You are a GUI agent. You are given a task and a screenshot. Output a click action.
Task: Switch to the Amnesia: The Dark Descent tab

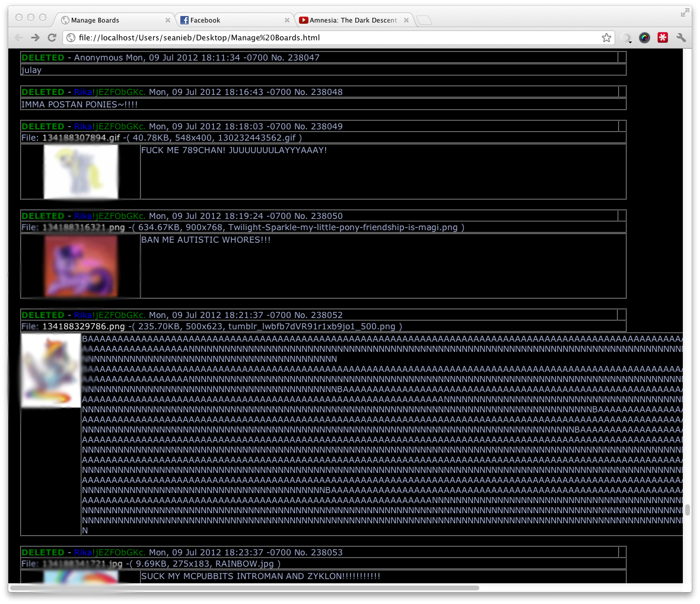[353, 20]
